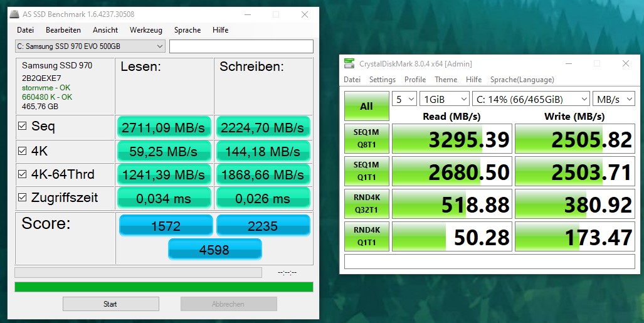Viewport: 644px width, 323px height.
Task: Click the Seq write result 2224,70 MB/s
Action: coord(263,127)
